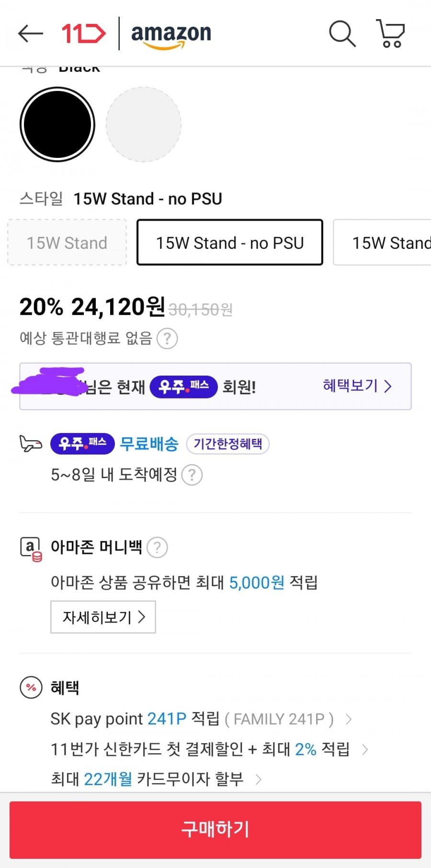The image size is (431, 868).
Task: Expand 최대 22개월 카드무이자 할부 details
Action: (156, 779)
